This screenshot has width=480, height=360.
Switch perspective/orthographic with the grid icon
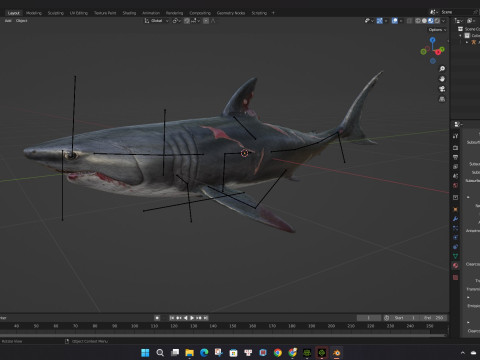pos(442,99)
